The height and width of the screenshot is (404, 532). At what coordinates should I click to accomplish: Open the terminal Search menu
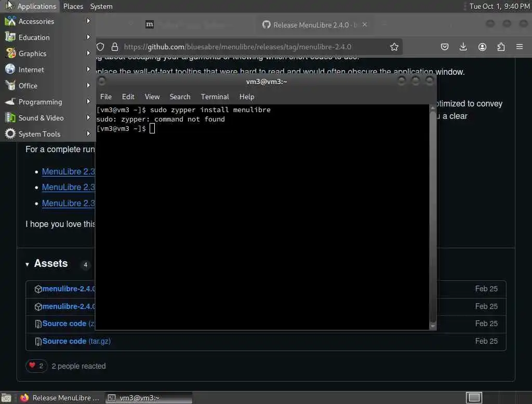(x=180, y=97)
